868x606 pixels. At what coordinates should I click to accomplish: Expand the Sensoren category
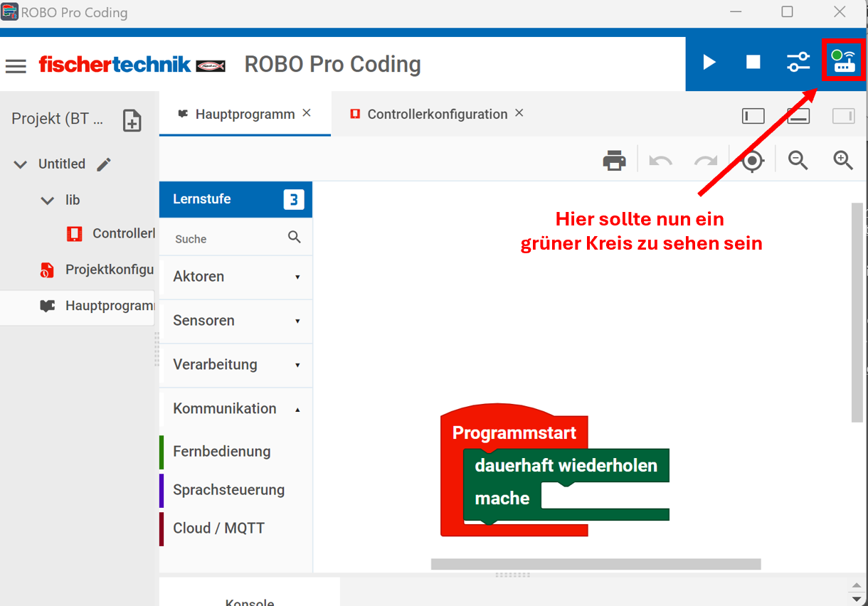[236, 321]
